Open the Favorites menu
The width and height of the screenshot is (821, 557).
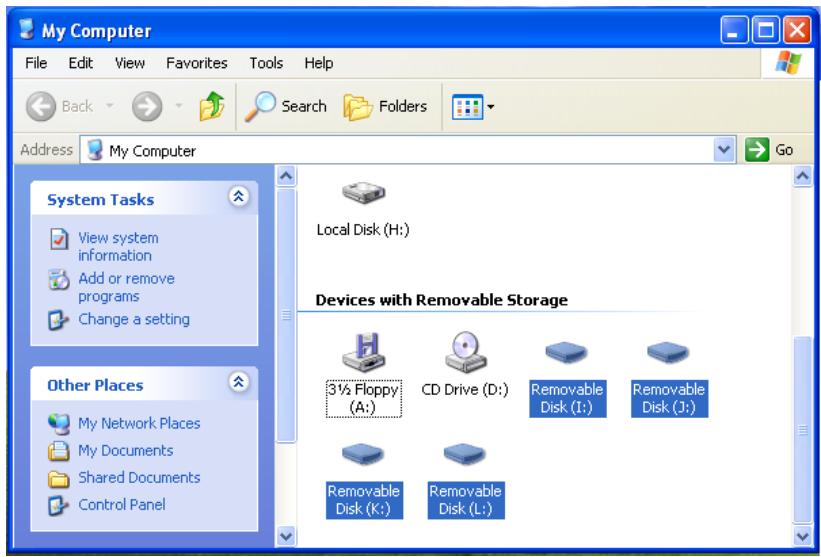(x=197, y=63)
